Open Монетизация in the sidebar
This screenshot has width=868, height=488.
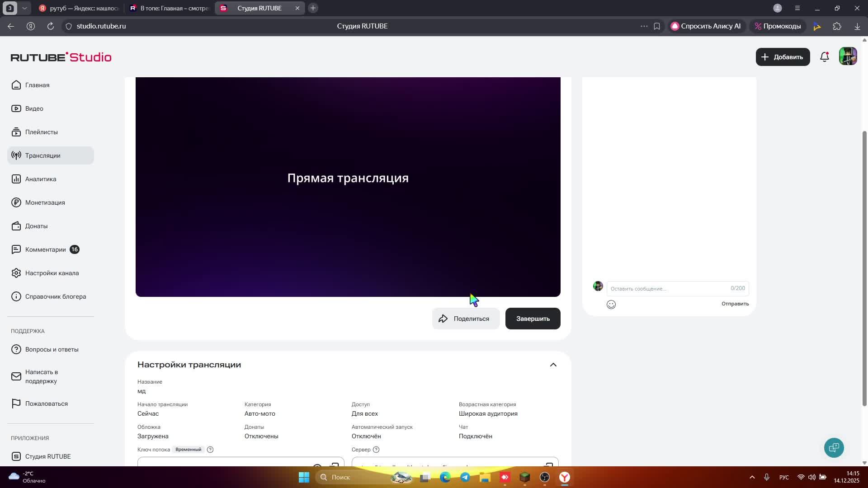45,202
